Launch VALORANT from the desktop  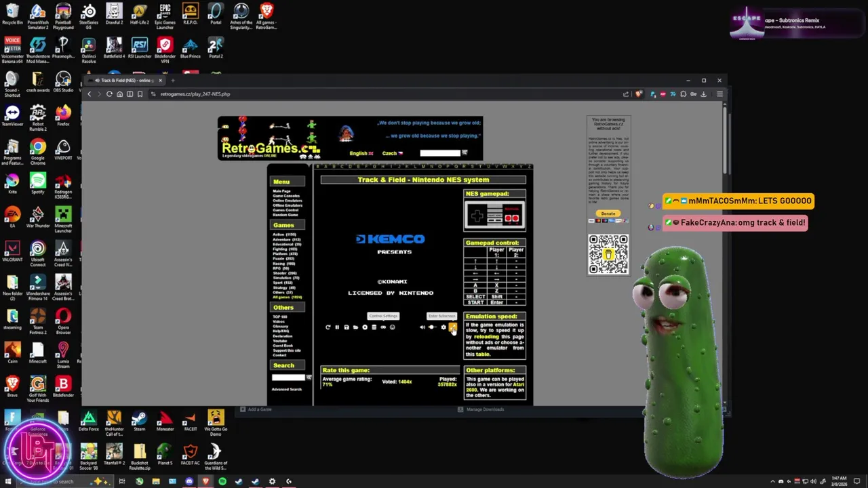coord(12,251)
